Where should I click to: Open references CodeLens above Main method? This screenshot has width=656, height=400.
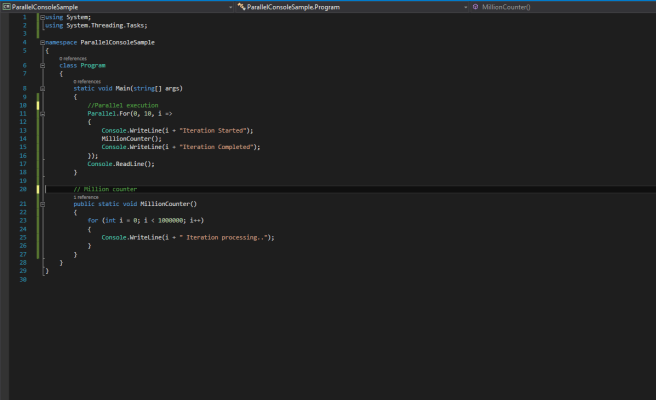[x=87, y=81]
